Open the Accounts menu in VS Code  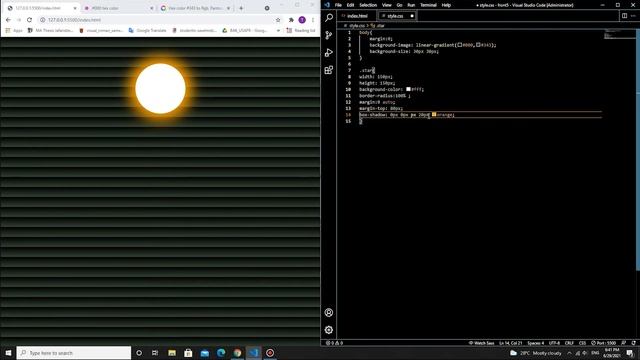(329, 313)
